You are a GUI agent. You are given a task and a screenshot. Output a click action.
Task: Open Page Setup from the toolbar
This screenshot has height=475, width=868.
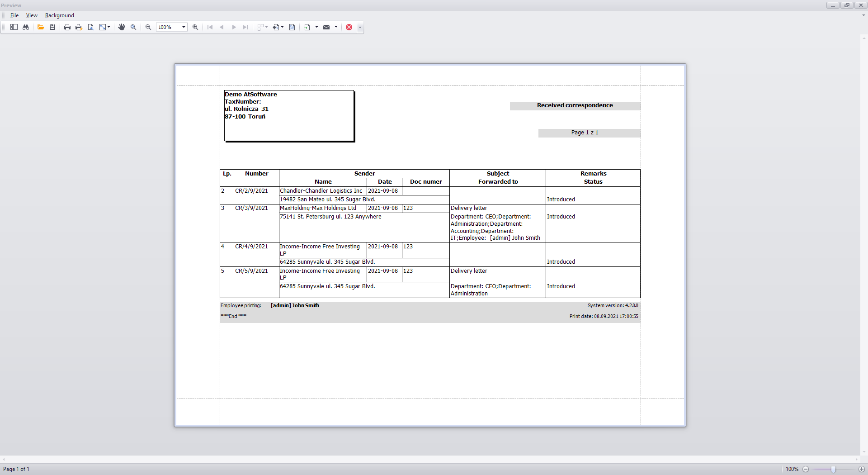point(91,27)
